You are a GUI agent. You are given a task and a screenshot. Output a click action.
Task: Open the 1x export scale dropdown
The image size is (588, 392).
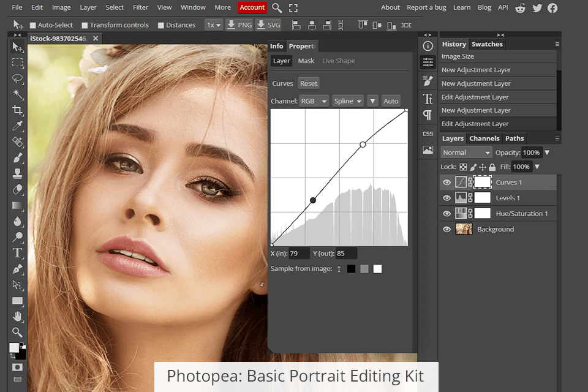(x=214, y=25)
